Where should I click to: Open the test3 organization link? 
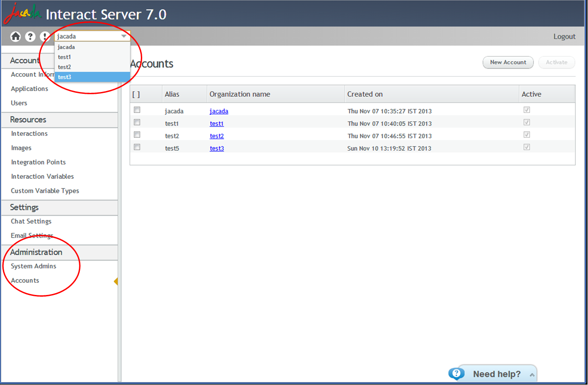coord(217,148)
